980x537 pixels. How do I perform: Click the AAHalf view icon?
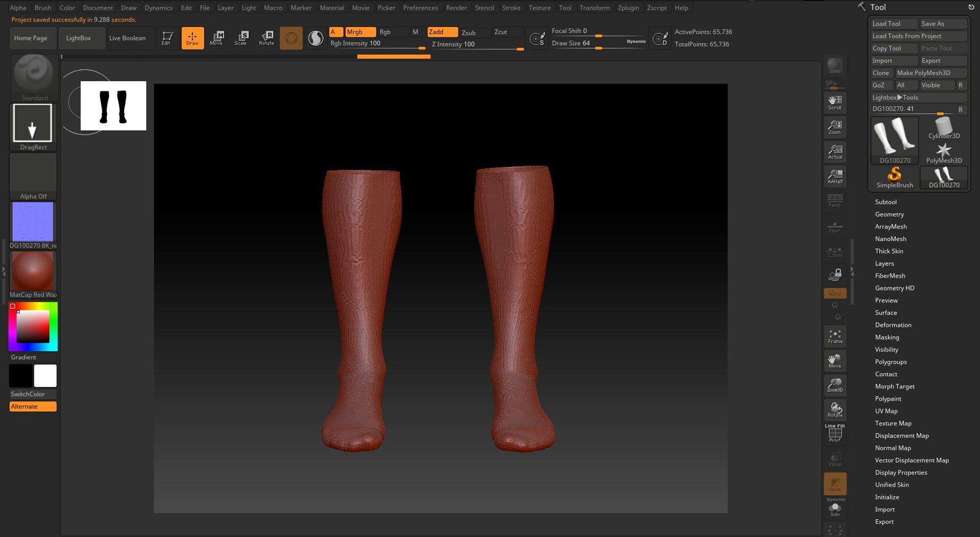[835, 176]
